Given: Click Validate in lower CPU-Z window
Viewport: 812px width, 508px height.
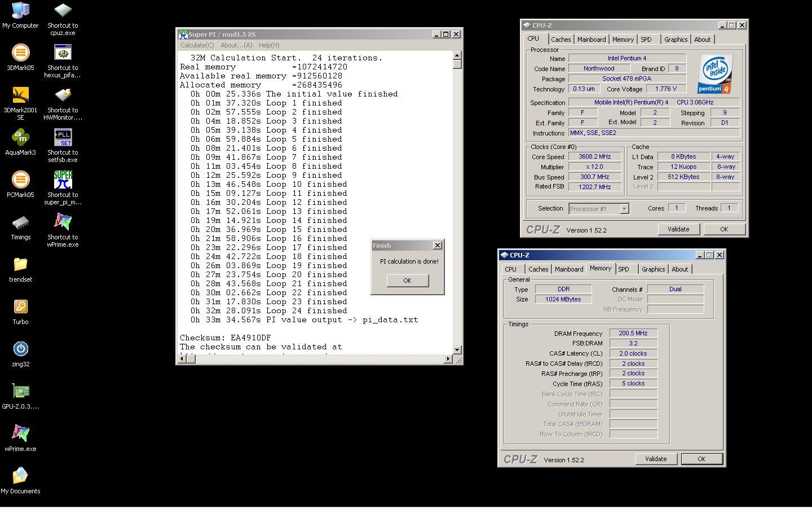Looking at the screenshot, I should [656, 459].
